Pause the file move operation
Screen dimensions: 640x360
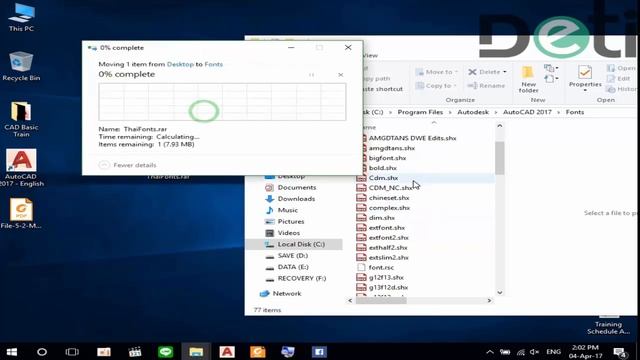click(311, 75)
